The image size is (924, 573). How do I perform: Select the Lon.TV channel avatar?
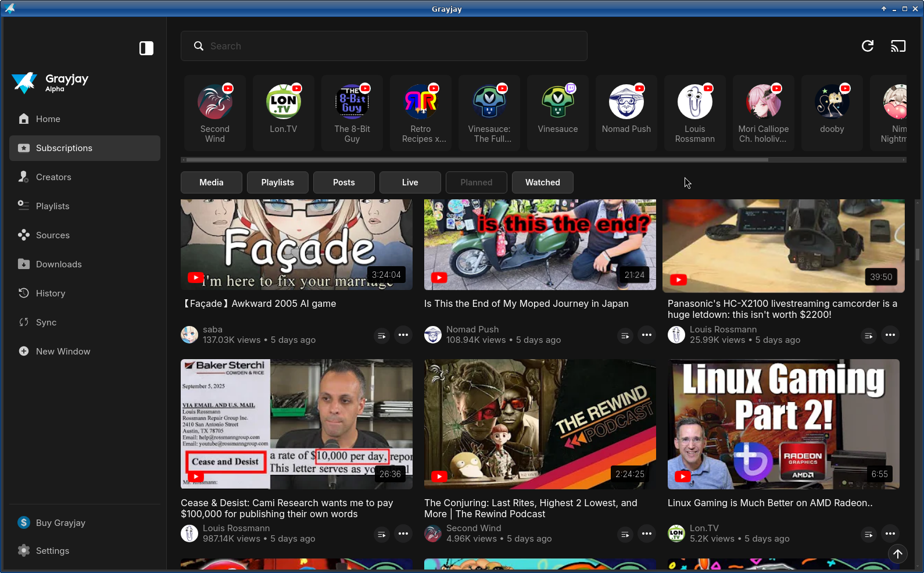284,102
